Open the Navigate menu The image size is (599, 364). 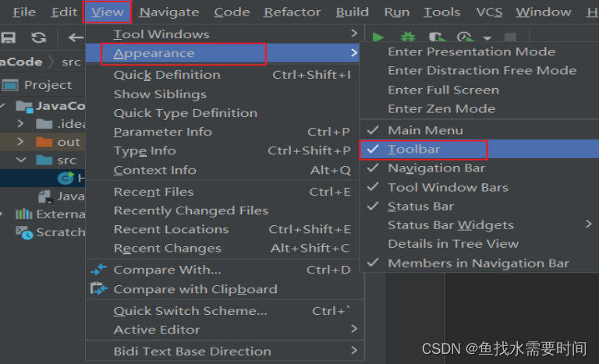168,12
